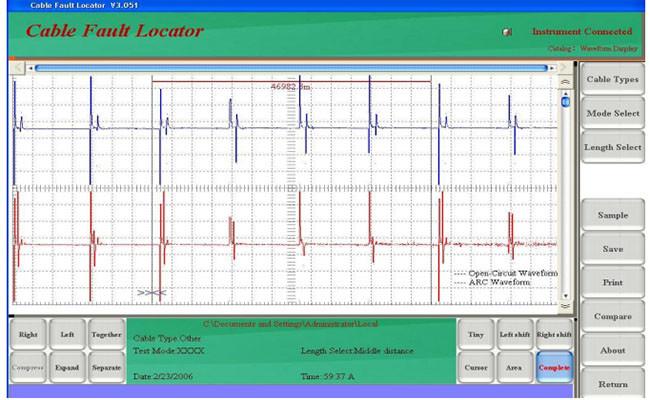This screenshot has width=650, height=400.
Task: Show the About information
Action: click(612, 351)
